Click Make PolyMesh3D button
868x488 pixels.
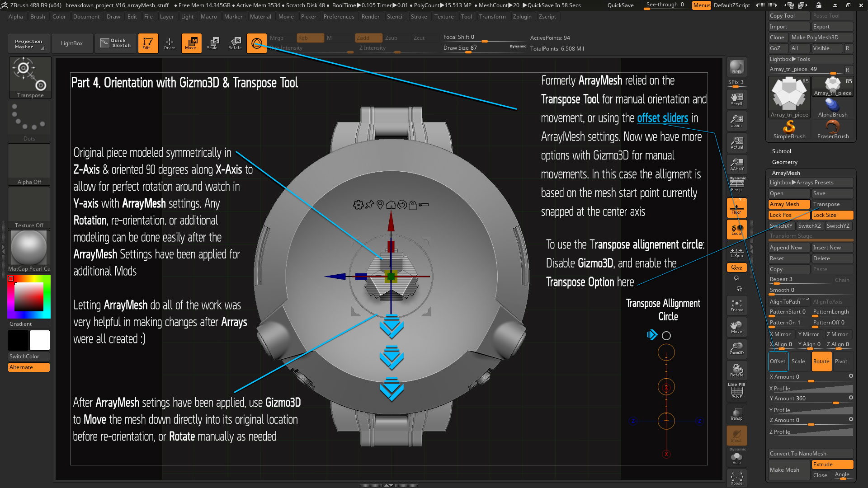click(x=821, y=38)
